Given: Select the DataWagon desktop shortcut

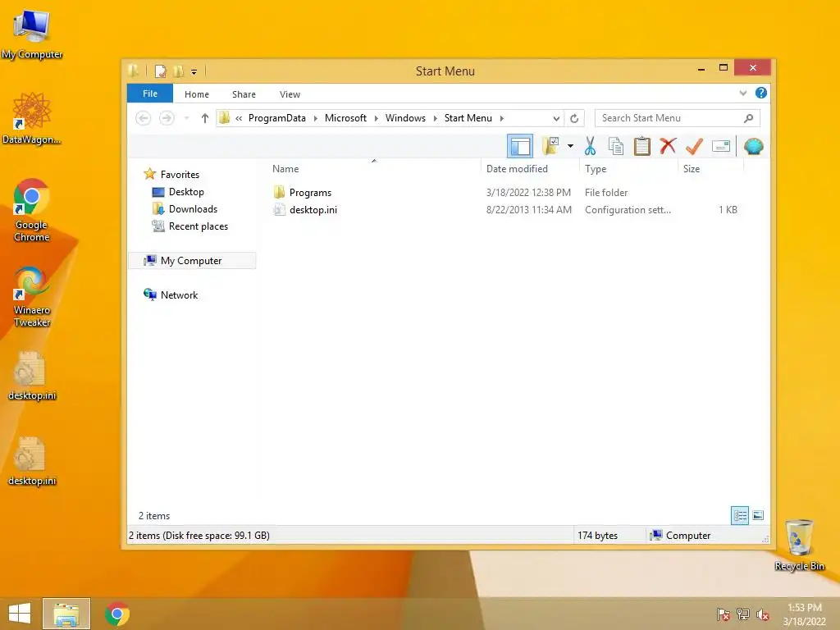Looking at the screenshot, I should (x=32, y=118).
